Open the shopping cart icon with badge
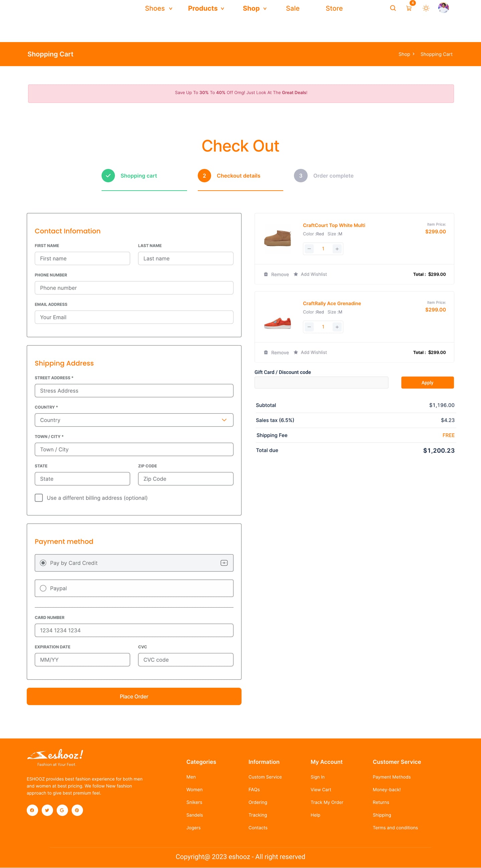Screen dimensions: 481x868 tap(409, 8)
